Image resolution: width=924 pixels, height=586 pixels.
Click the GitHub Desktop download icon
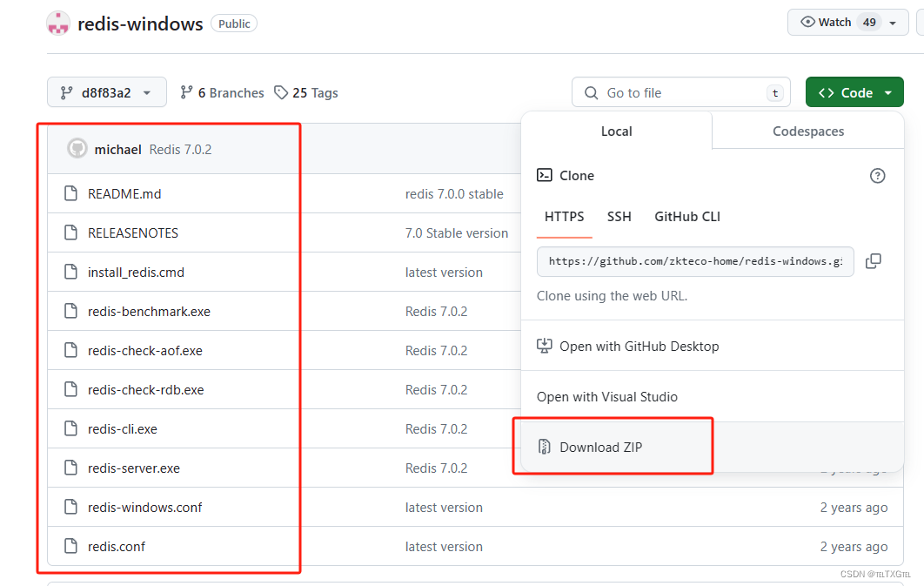[544, 346]
